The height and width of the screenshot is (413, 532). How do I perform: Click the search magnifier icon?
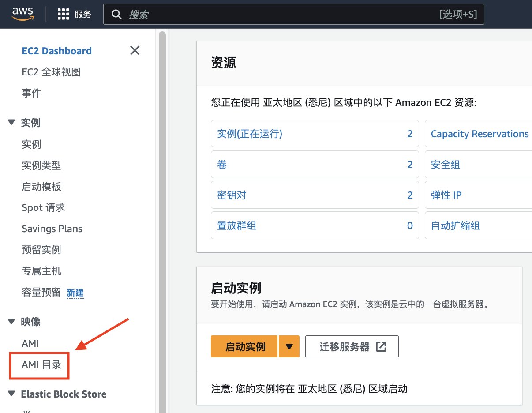tap(116, 15)
